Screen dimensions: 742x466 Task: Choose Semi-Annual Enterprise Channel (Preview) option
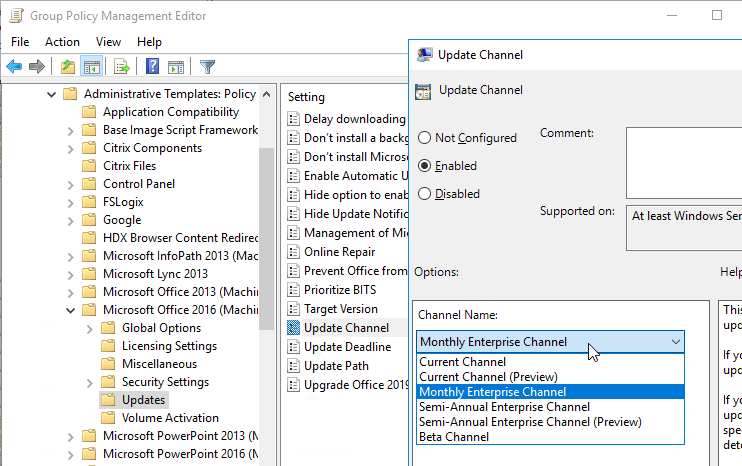tap(550, 422)
